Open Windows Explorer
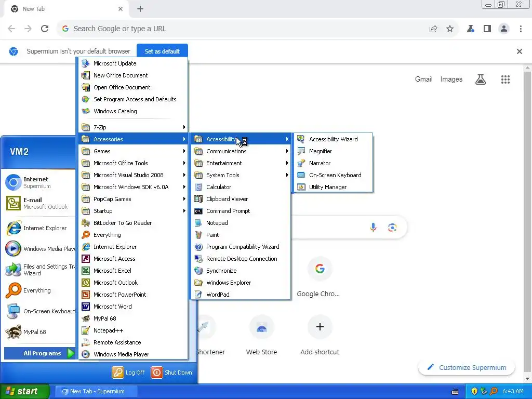Viewport: 532px width, 399px height. (x=241, y=283)
